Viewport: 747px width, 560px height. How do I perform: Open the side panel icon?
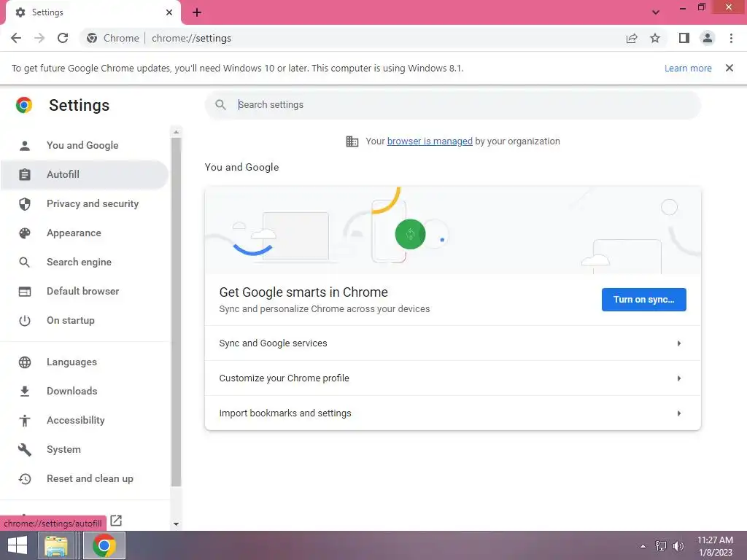click(x=684, y=38)
